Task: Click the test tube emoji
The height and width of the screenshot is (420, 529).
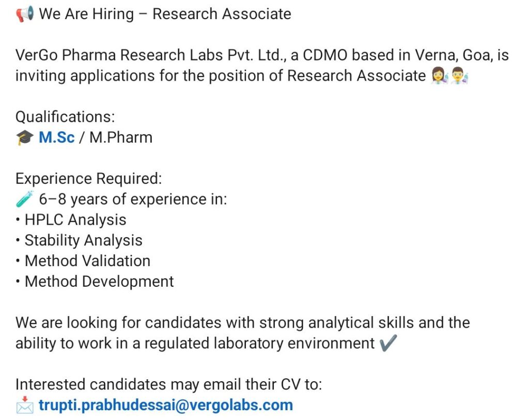Action: click(25, 199)
